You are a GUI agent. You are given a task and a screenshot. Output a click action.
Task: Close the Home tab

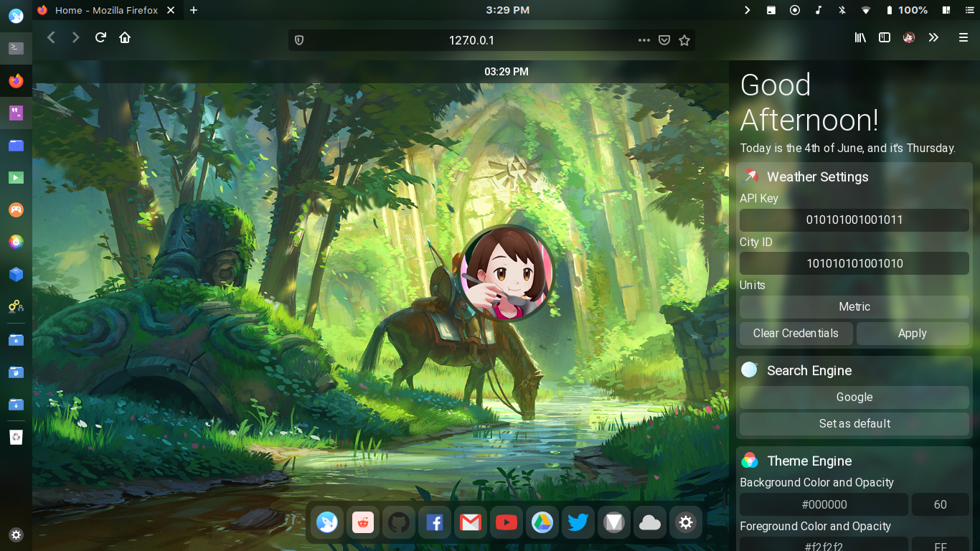point(170,10)
